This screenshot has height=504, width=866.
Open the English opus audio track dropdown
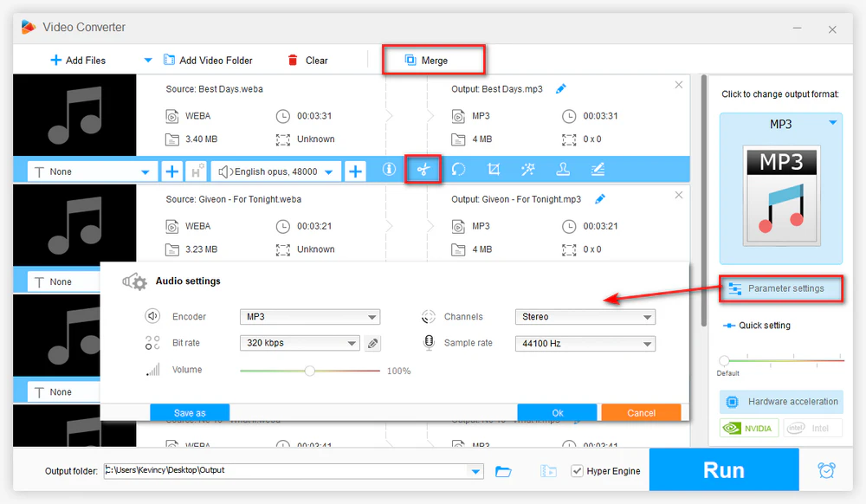pyautogui.click(x=328, y=171)
